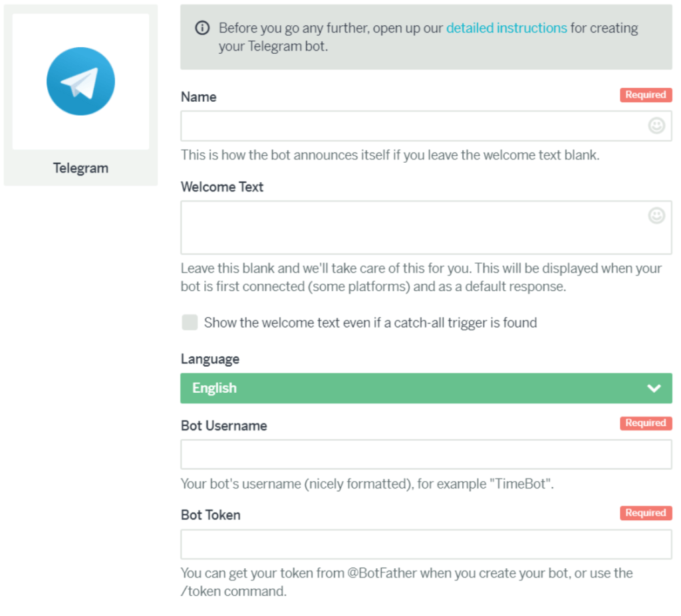Image resolution: width=681 pixels, height=616 pixels.
Task: Select the Telegram paper plane icon
Action: click(x=80, y=80)
